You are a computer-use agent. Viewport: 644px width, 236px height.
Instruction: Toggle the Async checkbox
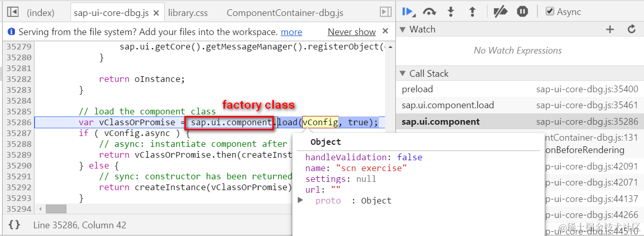(550, 11)
